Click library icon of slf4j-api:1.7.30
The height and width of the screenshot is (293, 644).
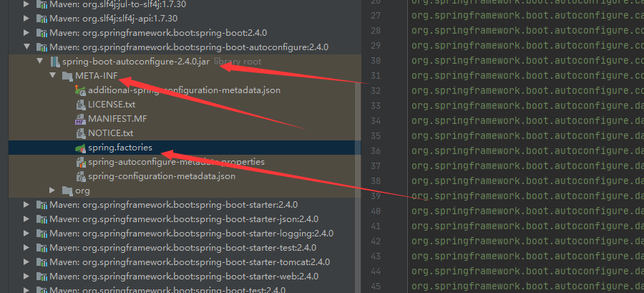click(42, 19)
